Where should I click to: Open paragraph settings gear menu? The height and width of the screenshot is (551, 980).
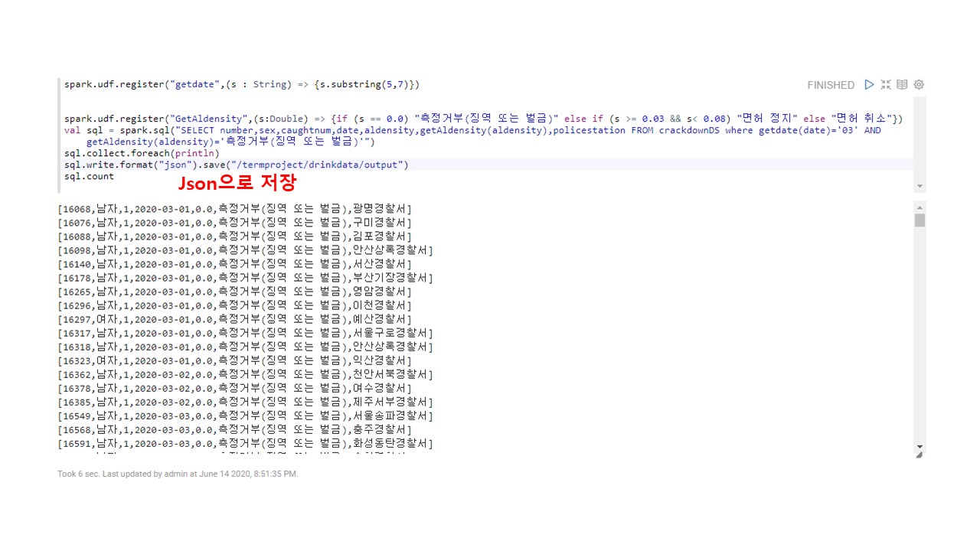tap(919, 85)
